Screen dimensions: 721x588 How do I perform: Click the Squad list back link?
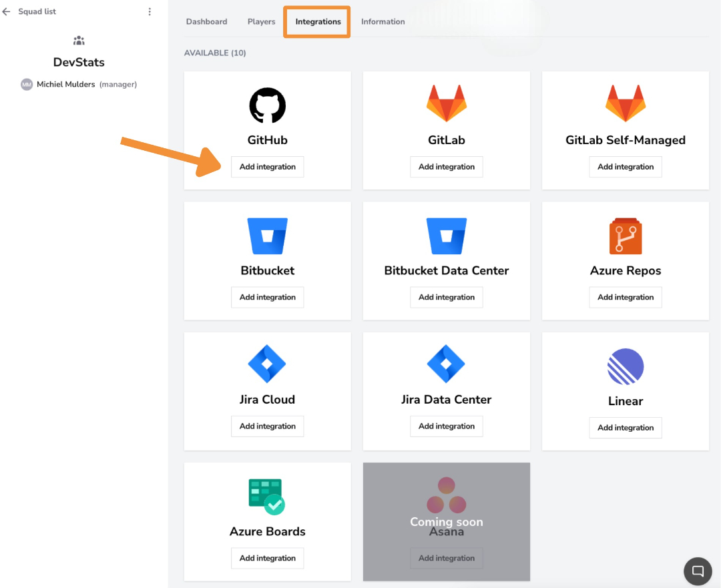click(x=37, y=11)
